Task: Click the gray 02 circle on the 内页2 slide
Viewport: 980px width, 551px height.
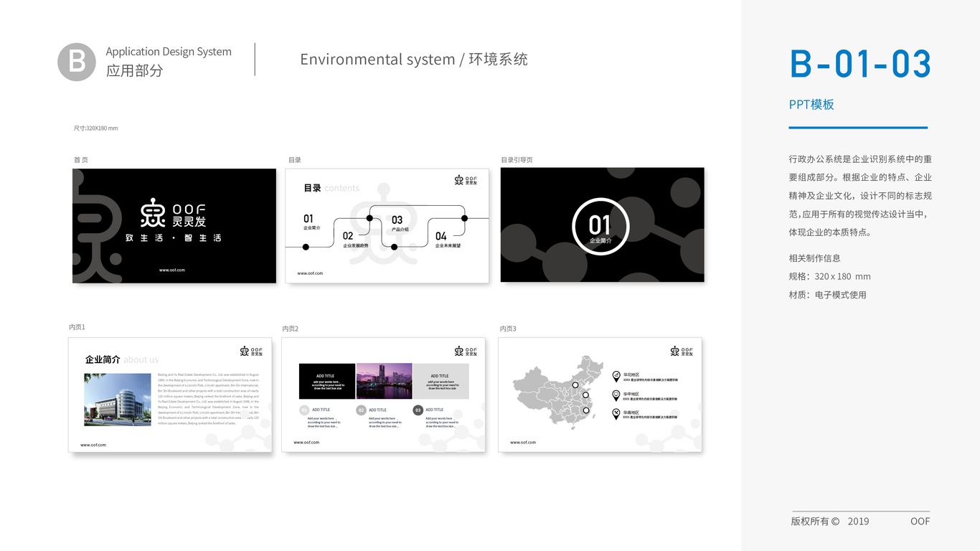Action: (361, 410)
